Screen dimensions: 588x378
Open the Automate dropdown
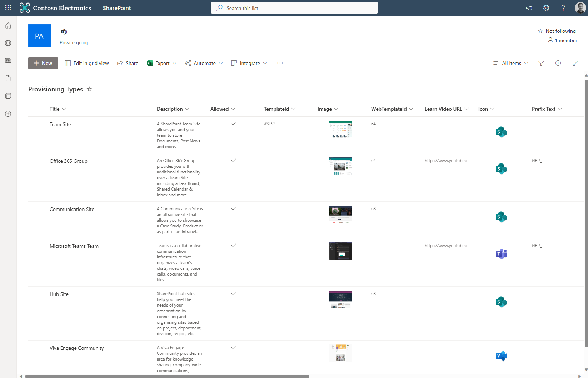(x=204, y=63)
